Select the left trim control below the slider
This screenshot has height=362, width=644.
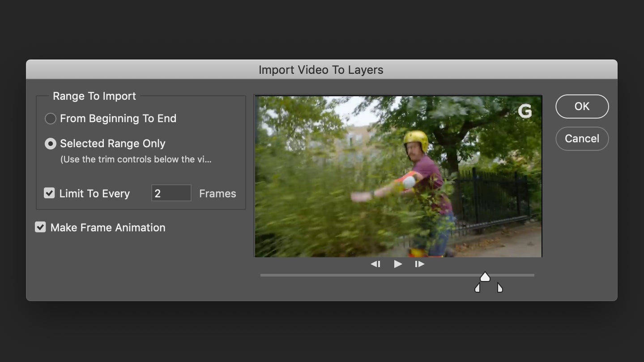(x=477, y=288)
